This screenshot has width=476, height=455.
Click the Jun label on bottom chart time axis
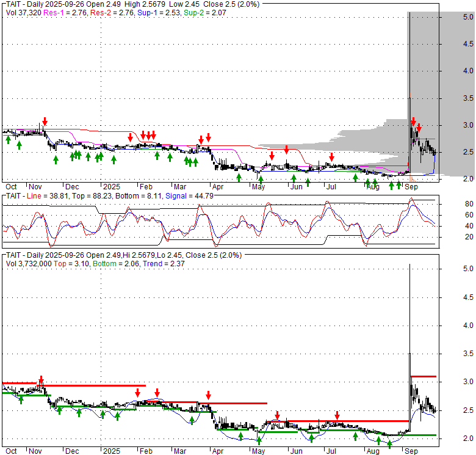tap(297, 451)
